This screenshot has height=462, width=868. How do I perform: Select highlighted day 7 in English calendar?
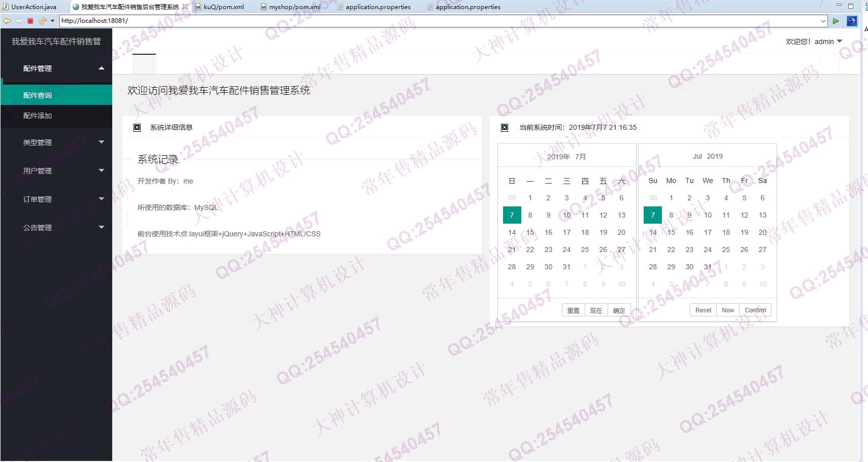[653, 215]
